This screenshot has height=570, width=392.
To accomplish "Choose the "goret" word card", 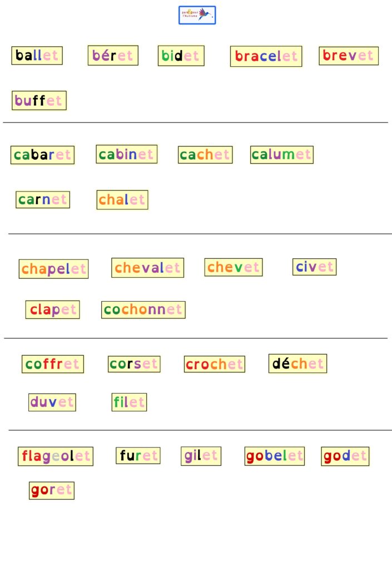I will (52, 490).
